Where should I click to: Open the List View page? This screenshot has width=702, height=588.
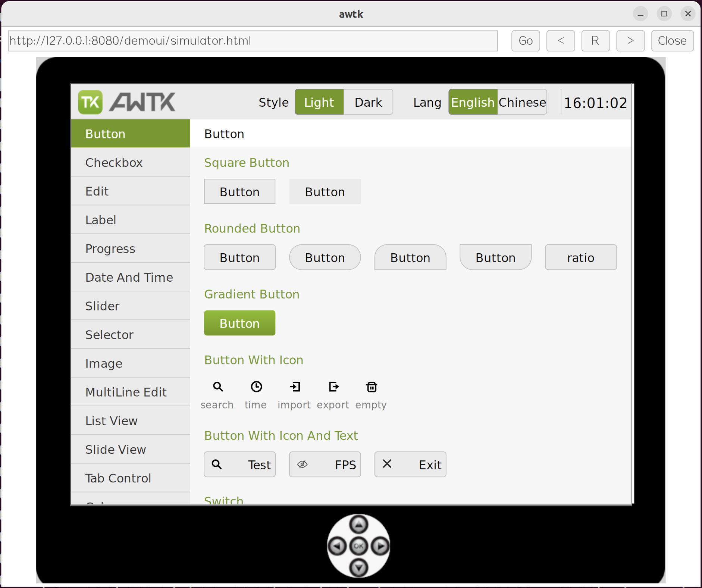pos(131,421)
